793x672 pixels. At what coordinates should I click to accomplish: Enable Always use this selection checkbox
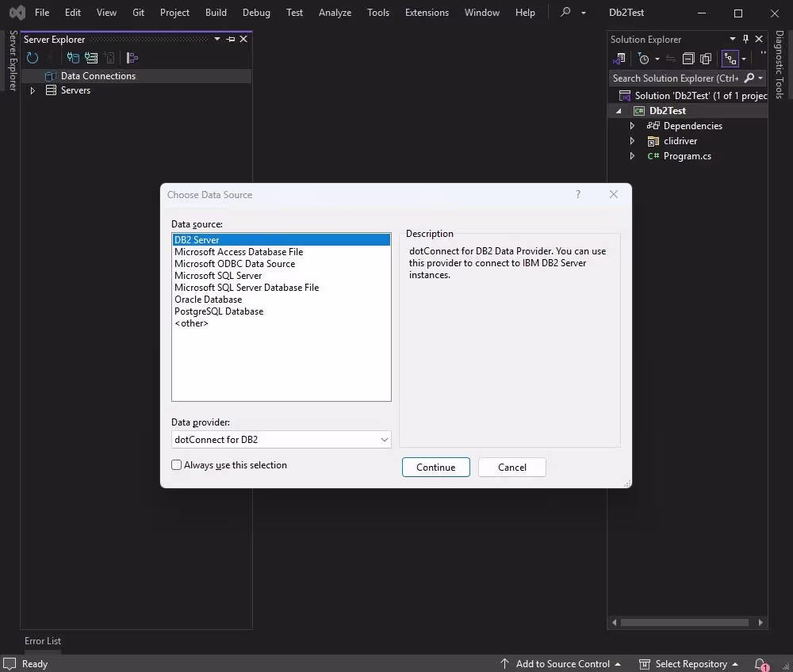(x=177, y=465)
